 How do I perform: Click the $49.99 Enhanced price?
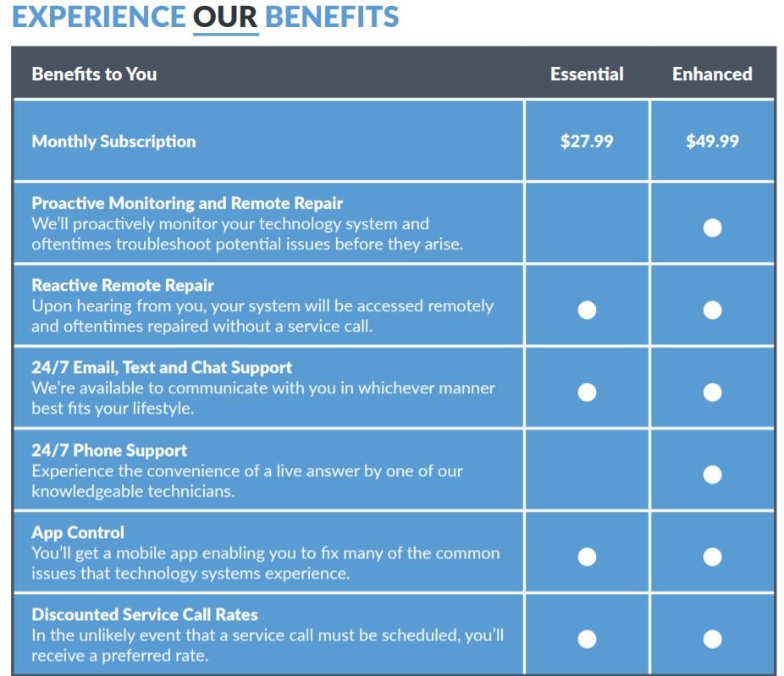[712, 141]
